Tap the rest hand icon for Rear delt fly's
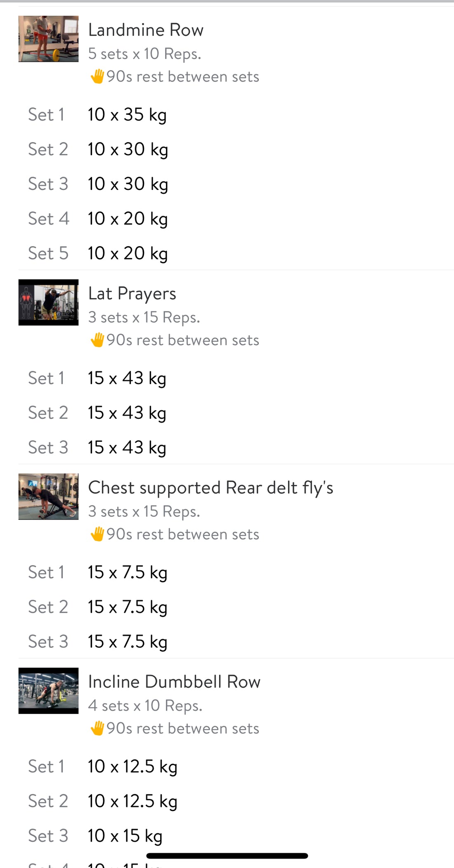The width and height of the screenshot is (454, 868). pyautogui.click(x=97, y=534)
